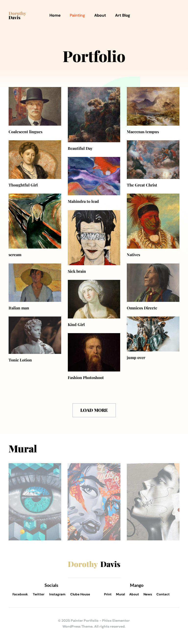Click the Dorothy Davis footer logo
Image resolution: width=188 pixels, height=644 pixels.
94,564
